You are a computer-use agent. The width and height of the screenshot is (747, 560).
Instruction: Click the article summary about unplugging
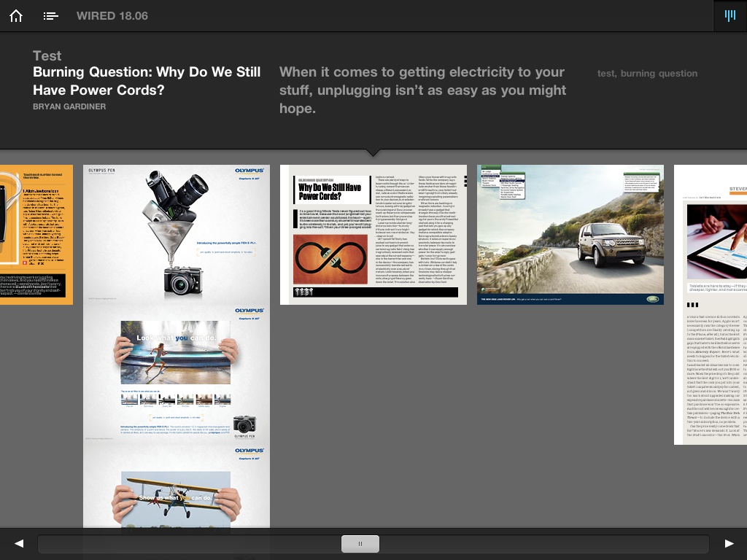422,90
